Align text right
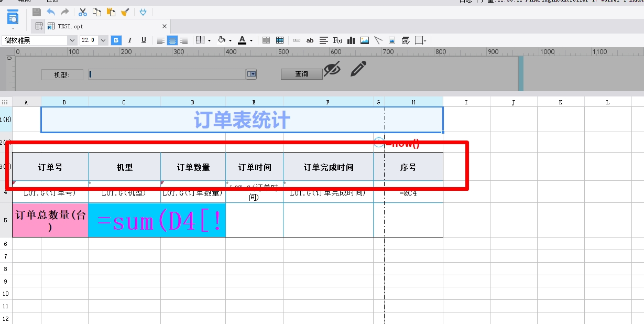Image resolution: width=644 pixels, height=324 pixels. tap(184, 40)
